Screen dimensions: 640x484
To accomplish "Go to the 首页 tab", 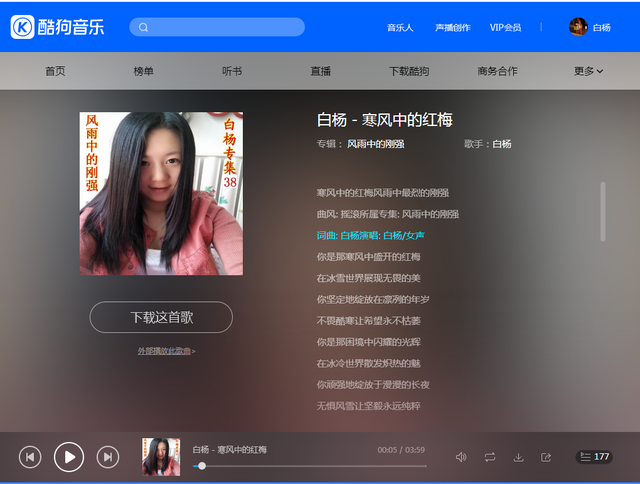I will tap(55, 71).
